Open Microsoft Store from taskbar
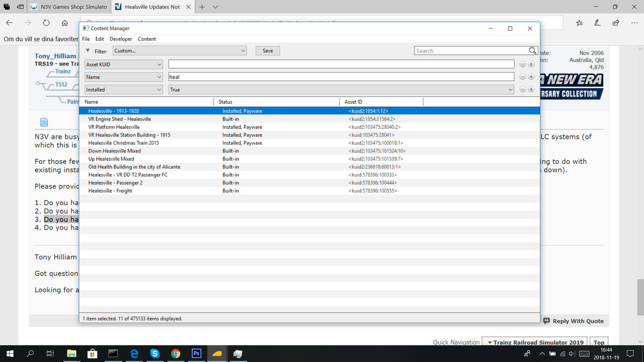 click(x=93, y=353)
